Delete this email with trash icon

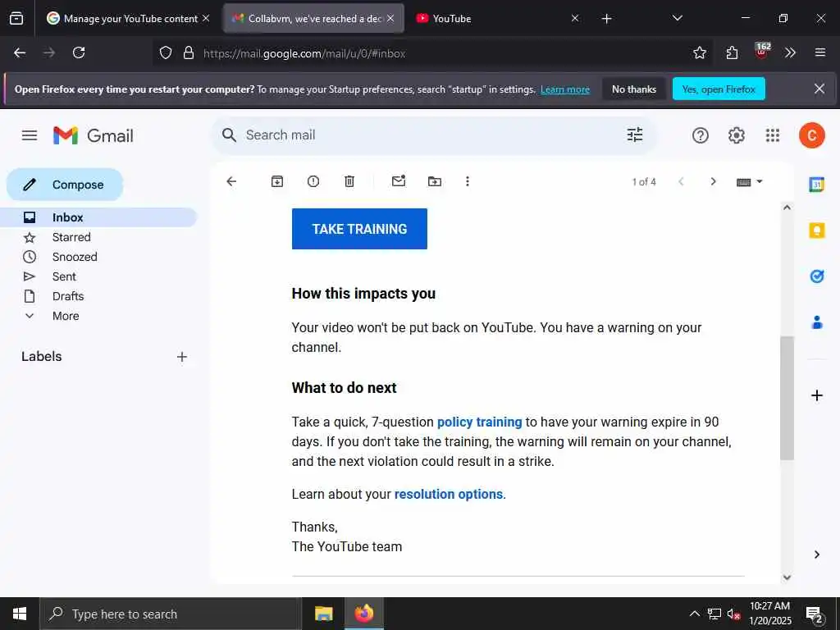coord(349,181)
